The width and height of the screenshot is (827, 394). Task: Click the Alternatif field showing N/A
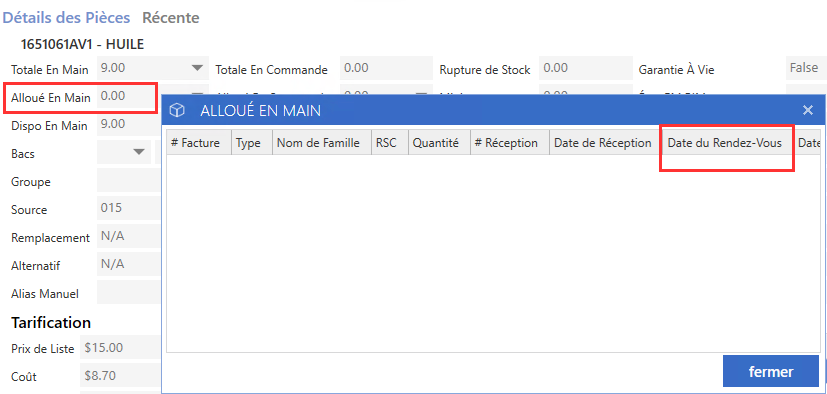click(x=128, y=264)
